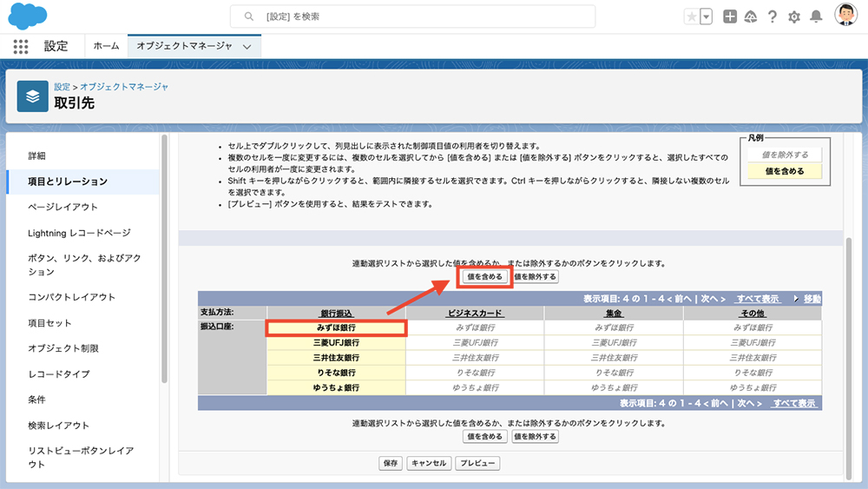
Task: Select みずほ銀行 cell under ビジネスカード
Action: (x=476, y=327)
